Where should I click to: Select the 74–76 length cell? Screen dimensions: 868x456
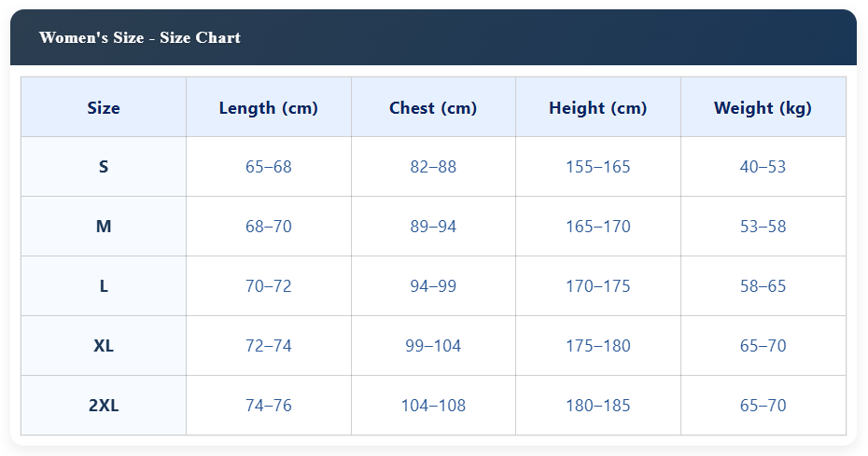click(269, 406)
